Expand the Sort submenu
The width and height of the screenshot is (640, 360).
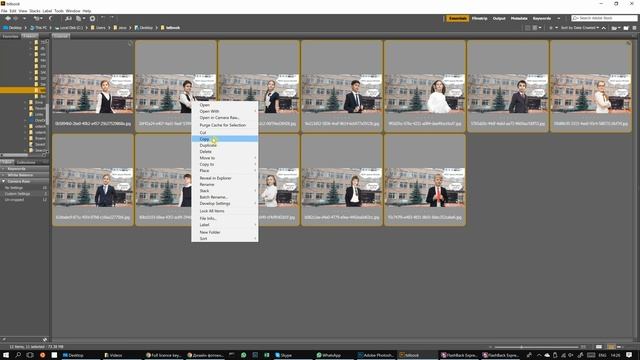pyautogui.click(x=224, y=239)
